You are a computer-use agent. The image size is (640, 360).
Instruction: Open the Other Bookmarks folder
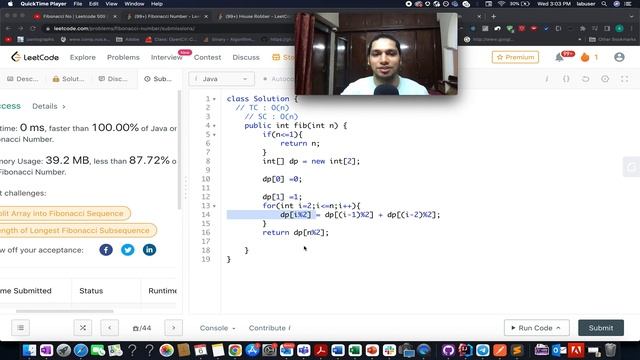(x=612, y=40)
